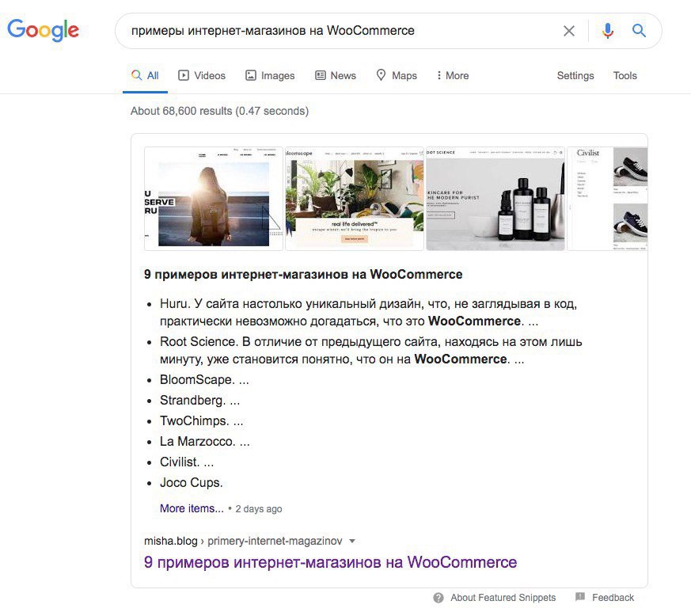Clear the search query with X icon
The image size is (691, 616).
(569, 31)
